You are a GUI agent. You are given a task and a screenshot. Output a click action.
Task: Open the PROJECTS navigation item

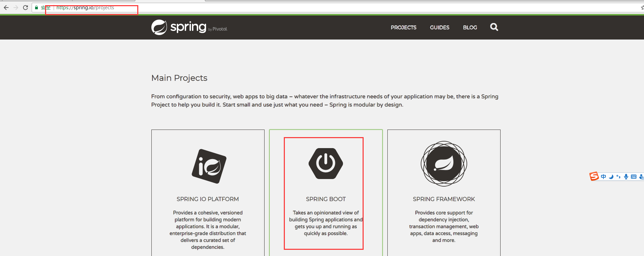pyautogui.click(x=404, y=27)
